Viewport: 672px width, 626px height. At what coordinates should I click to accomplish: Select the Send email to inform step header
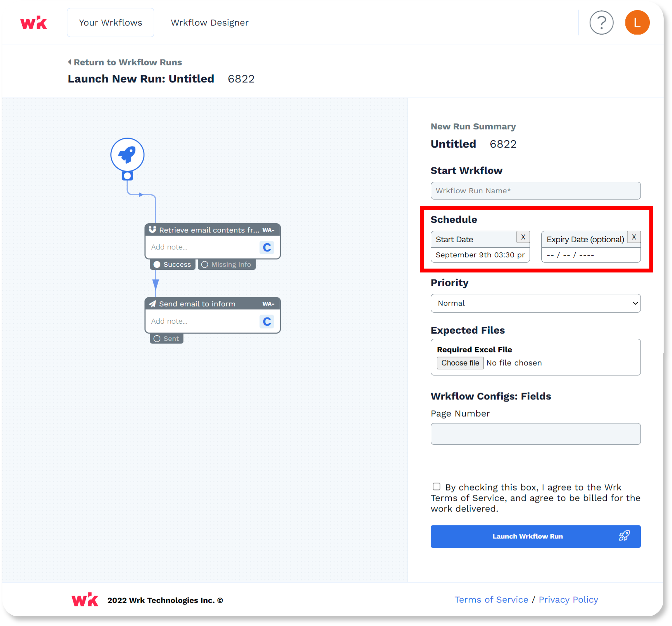[213, 304]
